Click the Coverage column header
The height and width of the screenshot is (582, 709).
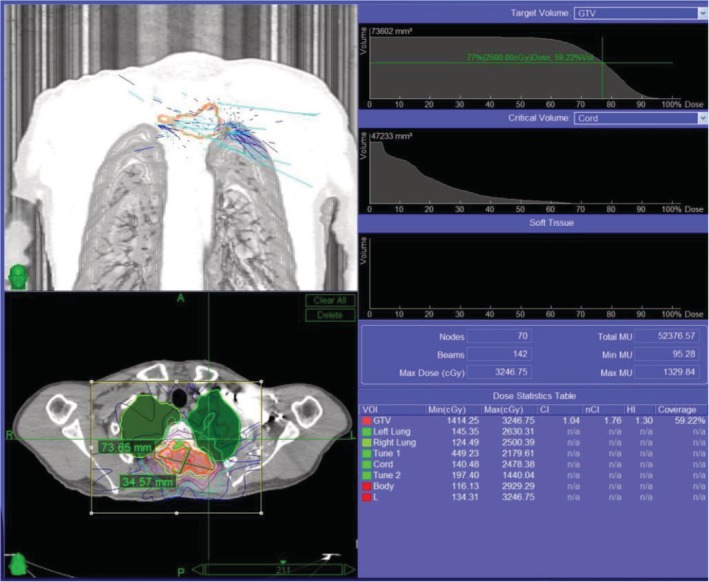[677, 410]
